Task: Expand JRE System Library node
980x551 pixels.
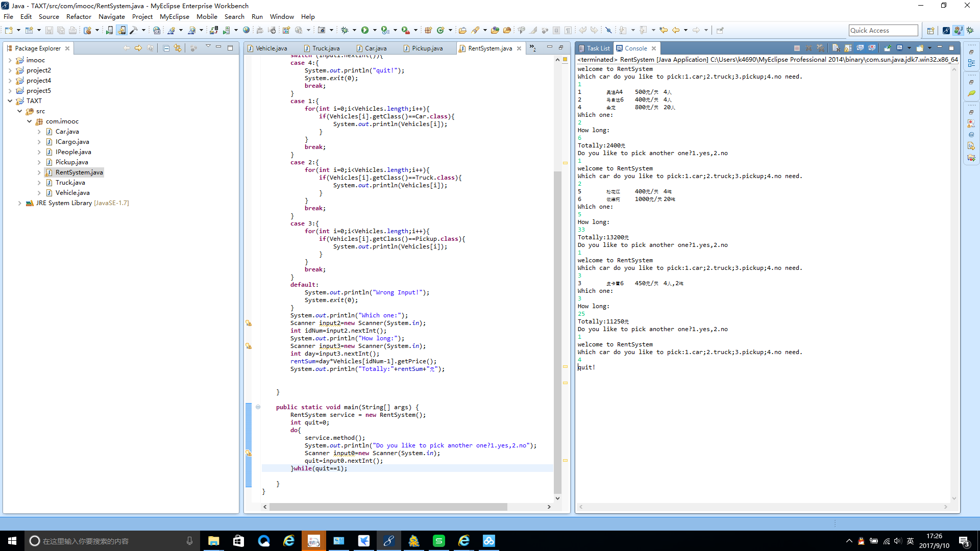Action: pos(19,203)
